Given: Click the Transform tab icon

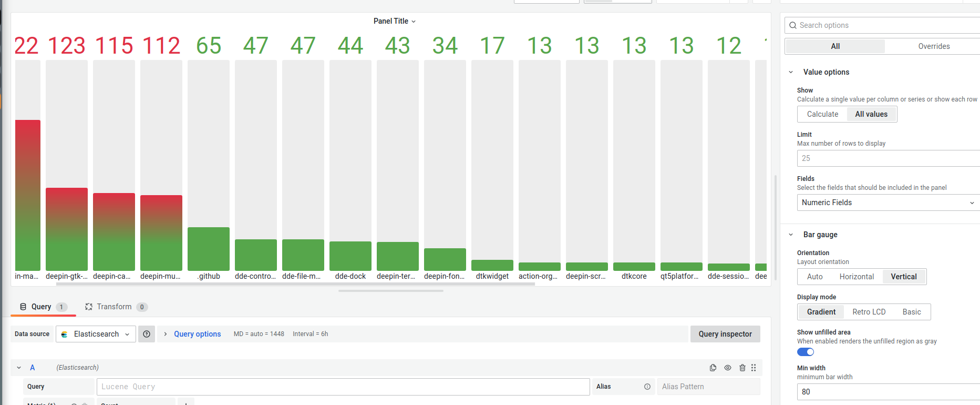Looking at the screenshot, I should 89,307.
